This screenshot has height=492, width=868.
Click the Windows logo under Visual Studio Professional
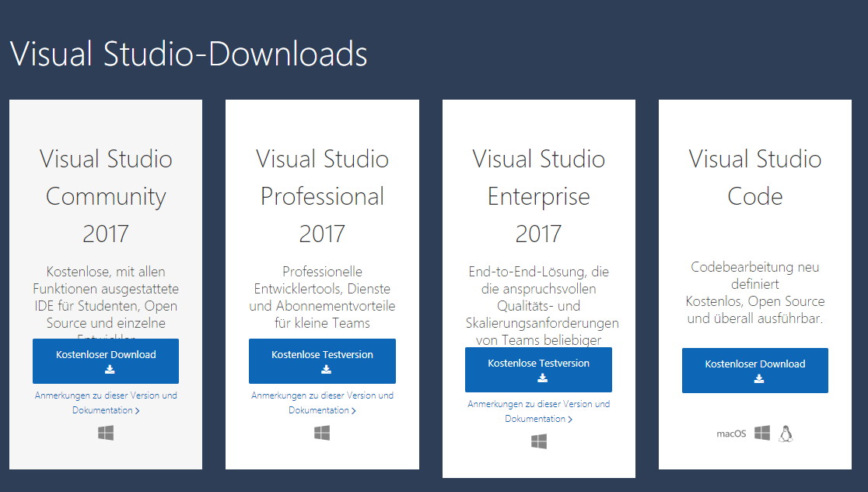pos(322,433)
